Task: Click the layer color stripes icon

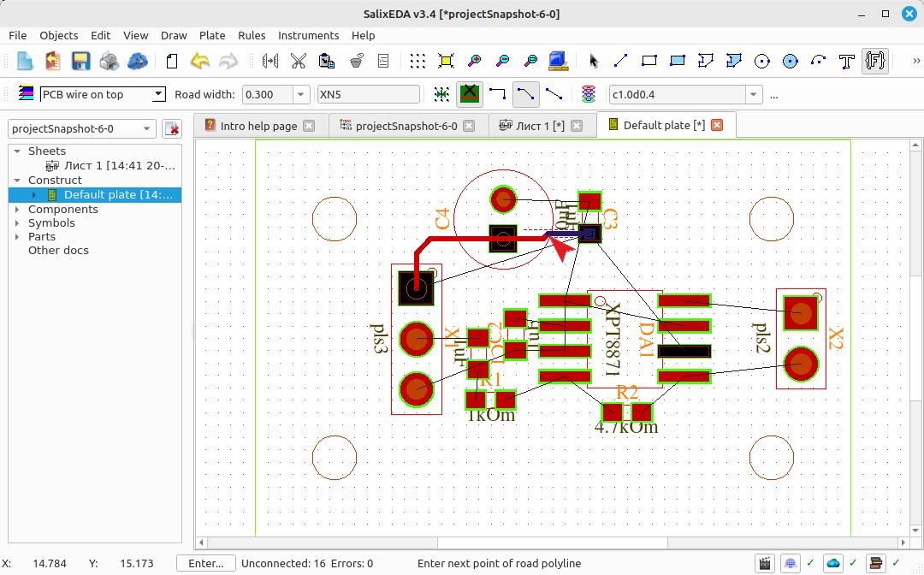Action: (x=26, y=93)
